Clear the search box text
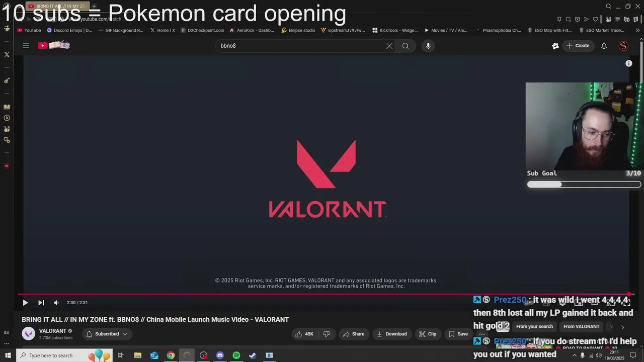The height and width of the screenshot is (362, 644). [x=389, y=46]
